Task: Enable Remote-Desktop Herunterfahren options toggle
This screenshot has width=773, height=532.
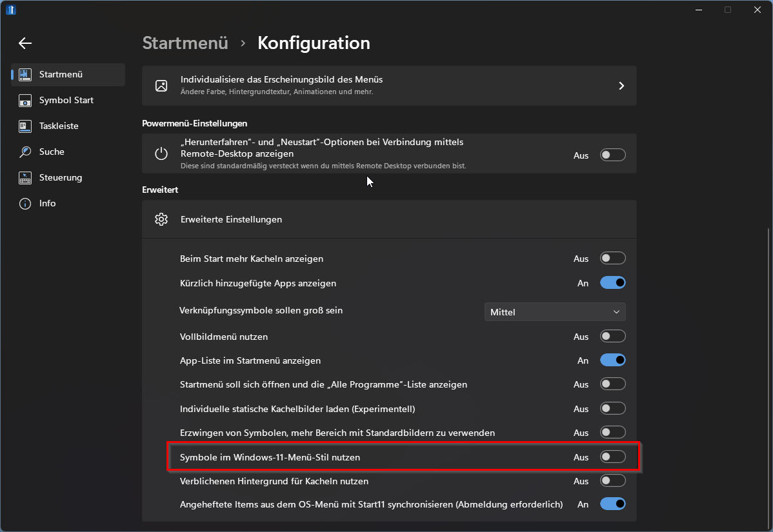Action: click(612, 155)
